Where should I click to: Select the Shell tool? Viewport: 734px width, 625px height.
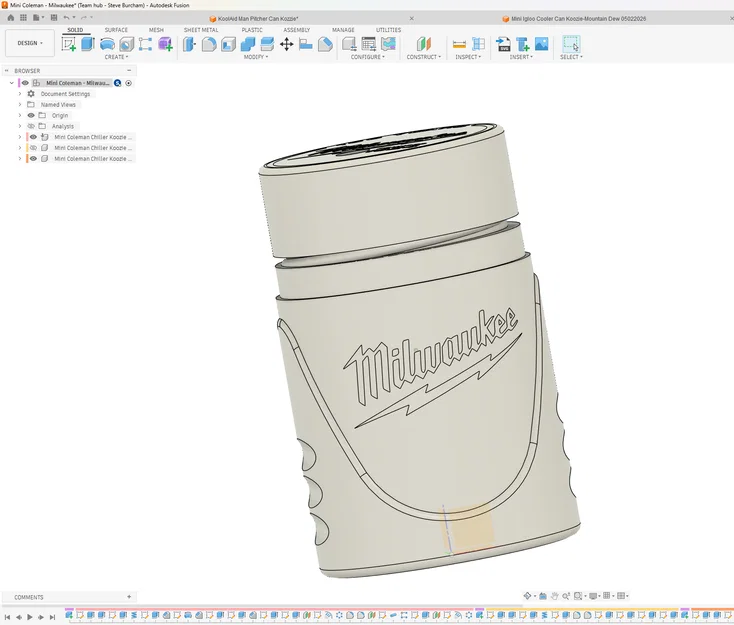(228, 44)
